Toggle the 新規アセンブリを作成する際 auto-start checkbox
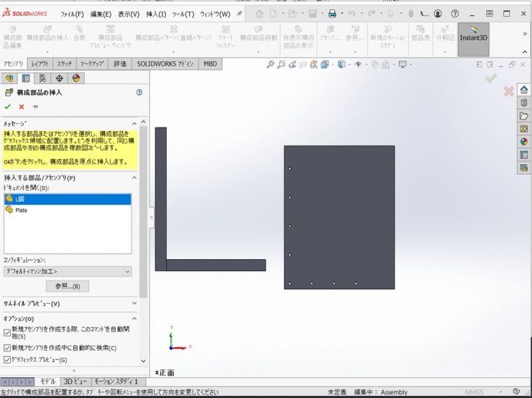Screen dimensions: 532x398 8,333
